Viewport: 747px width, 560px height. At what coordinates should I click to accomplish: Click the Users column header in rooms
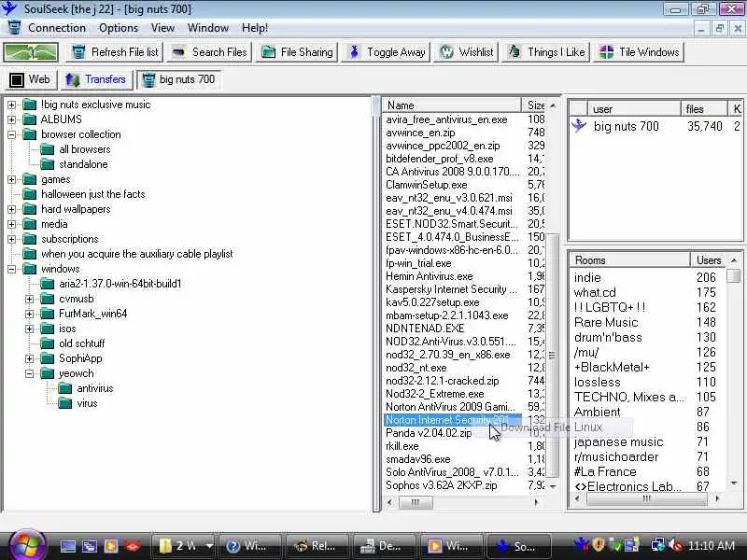pyautogui.click(x=709, y=260)
